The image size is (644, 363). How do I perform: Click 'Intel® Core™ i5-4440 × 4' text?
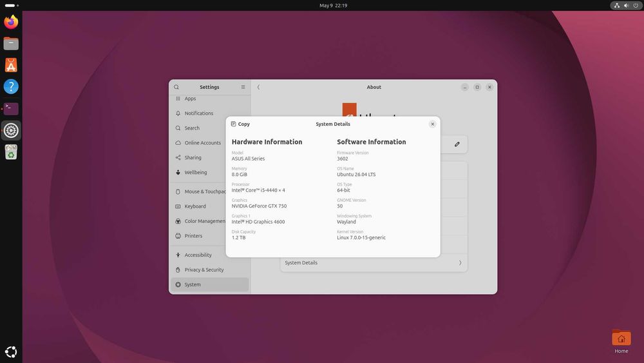[x=258, y=190]
